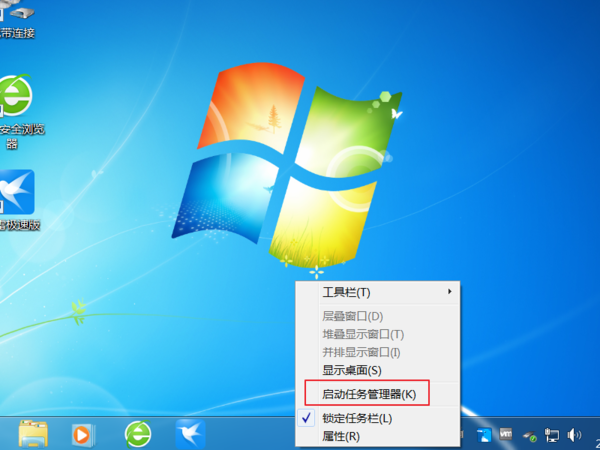The width and height of the screenshot is (600, 450).
Task: Open the volume speaker tray icon
Action: pos(574,435)
